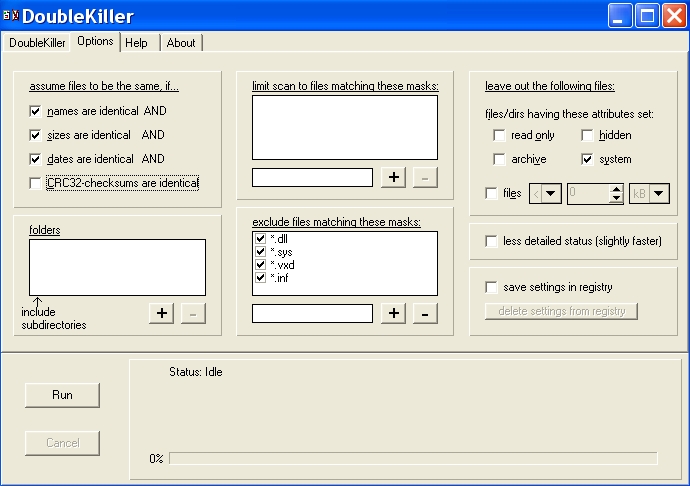The image size is (690, 486).
Task: Open the About tab
Action: pos(181,43)
